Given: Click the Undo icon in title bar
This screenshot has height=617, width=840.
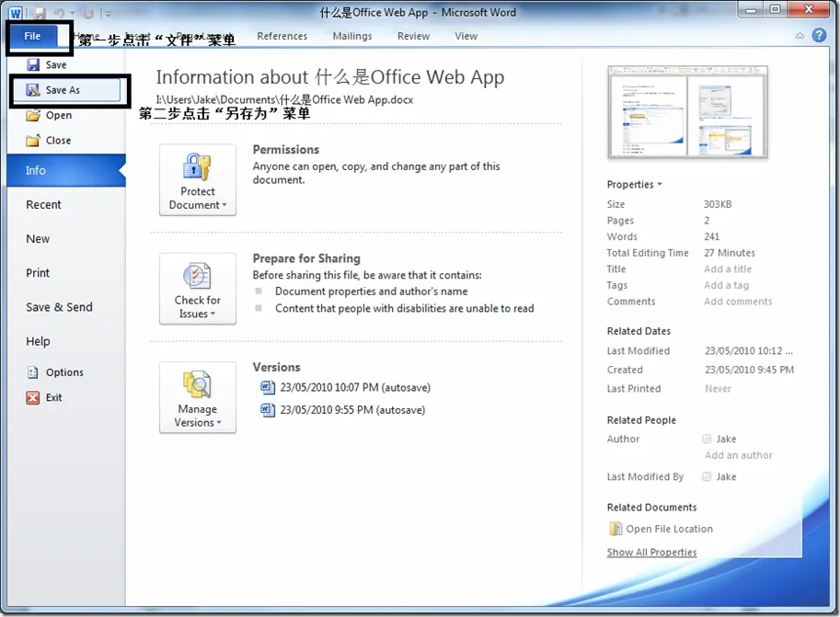Looking at the screenshot, I should (x=60, y=13).
